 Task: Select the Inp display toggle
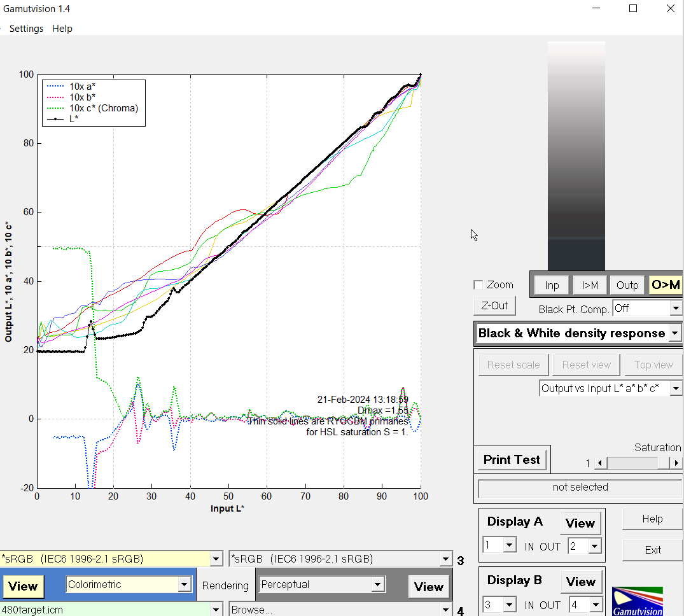click(552, 285)
